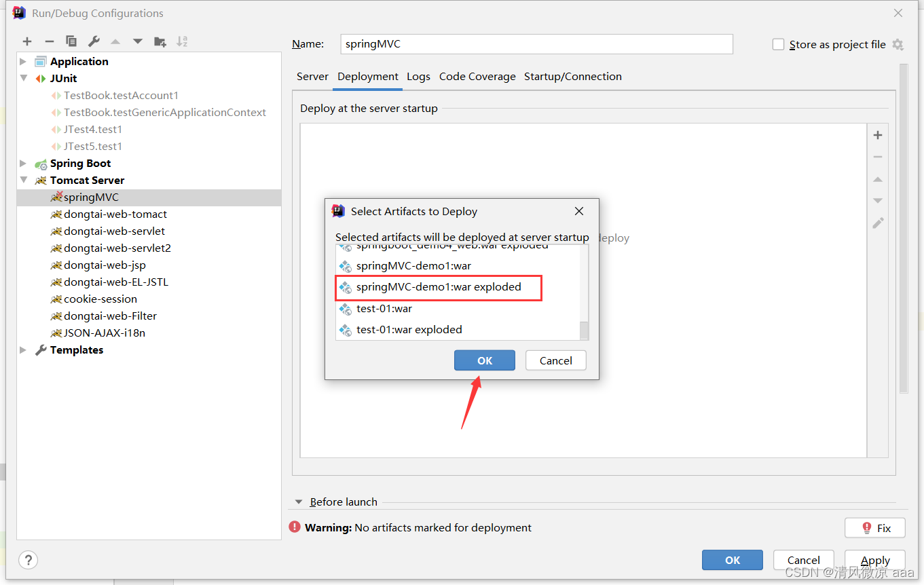Click the Name input field
The height and width of the screenshot is (585, 924).
[x=536, y=44]
